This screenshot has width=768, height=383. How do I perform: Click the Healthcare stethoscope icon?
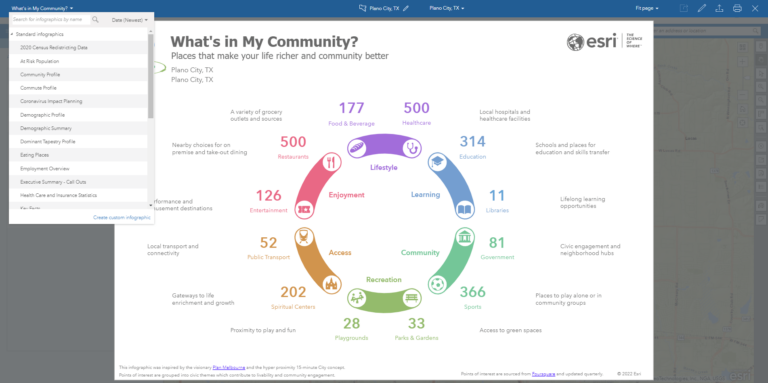tap(411, 148)
